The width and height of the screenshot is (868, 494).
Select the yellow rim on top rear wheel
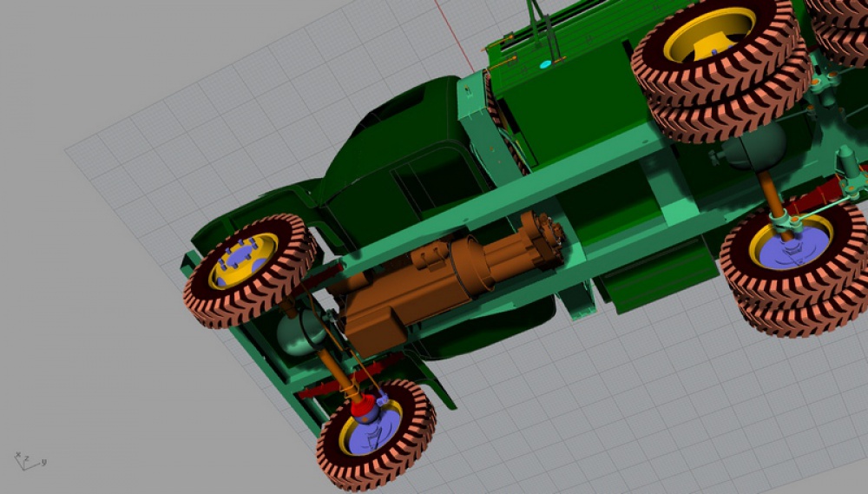708,35
